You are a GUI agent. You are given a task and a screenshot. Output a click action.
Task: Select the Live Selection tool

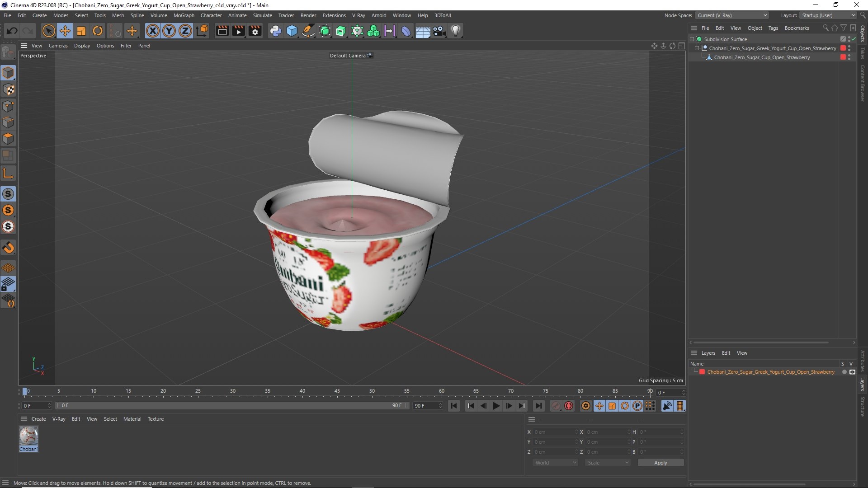(x=48, y=31)
